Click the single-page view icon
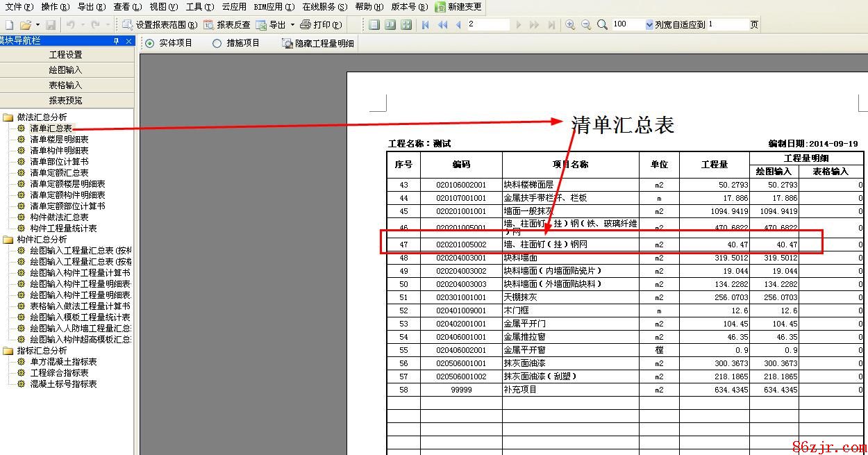The width and height of the screenshot is (868, 455). (375, 25)
